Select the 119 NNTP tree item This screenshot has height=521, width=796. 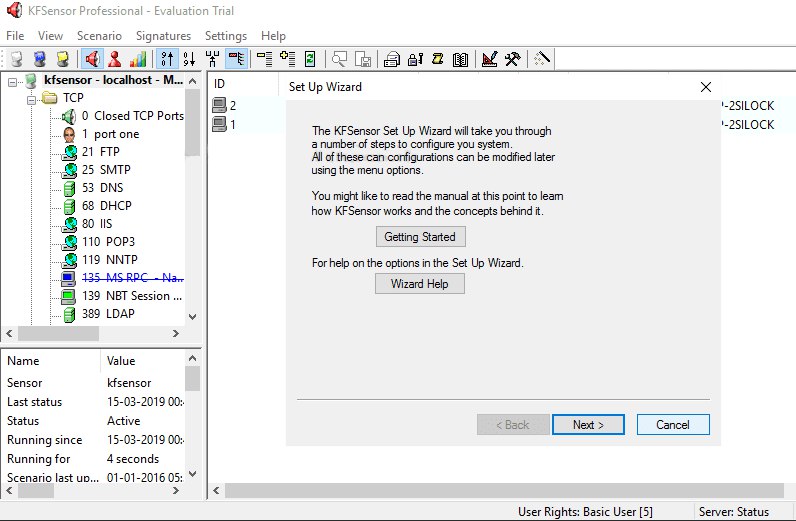tap(110, 259)
